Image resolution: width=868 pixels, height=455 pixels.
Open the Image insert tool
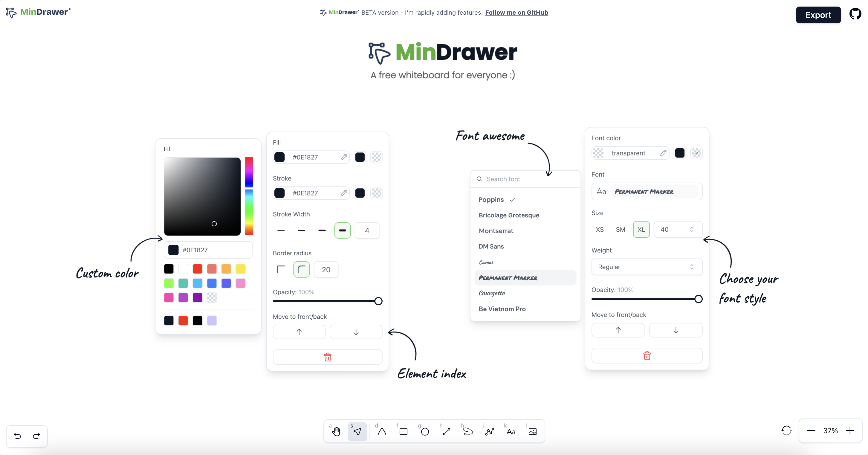pyautogui.click(x=532, y=431)
